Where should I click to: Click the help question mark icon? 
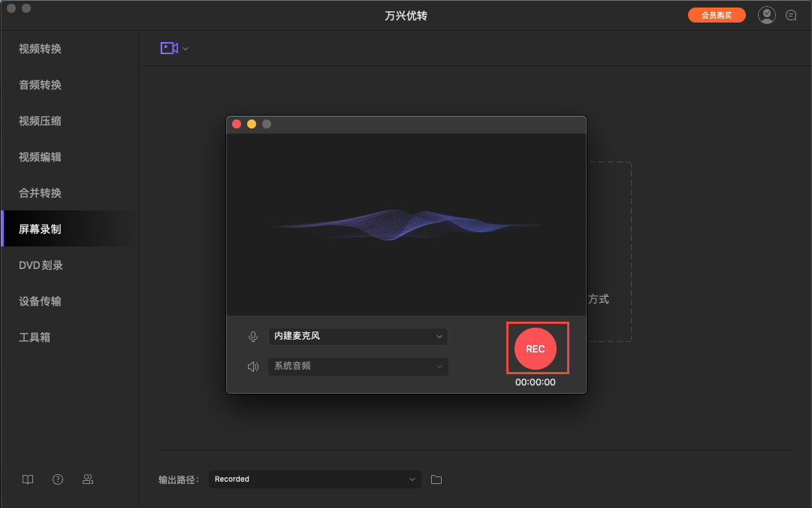58,479
